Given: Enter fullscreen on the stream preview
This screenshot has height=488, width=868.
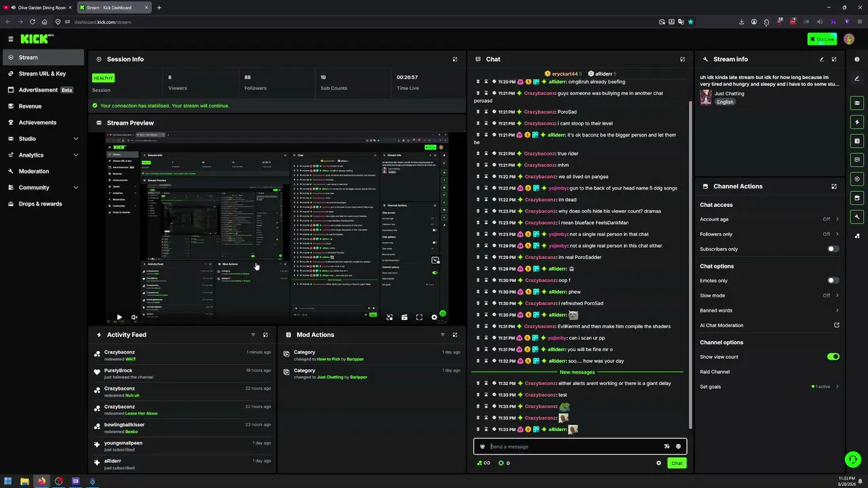Looking at the screenshot, I should (419, 317).
